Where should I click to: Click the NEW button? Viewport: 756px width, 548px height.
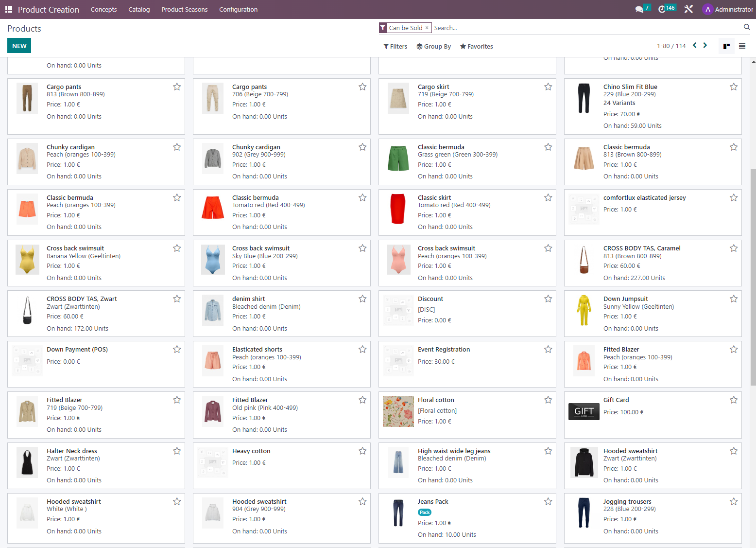[19, 46]
